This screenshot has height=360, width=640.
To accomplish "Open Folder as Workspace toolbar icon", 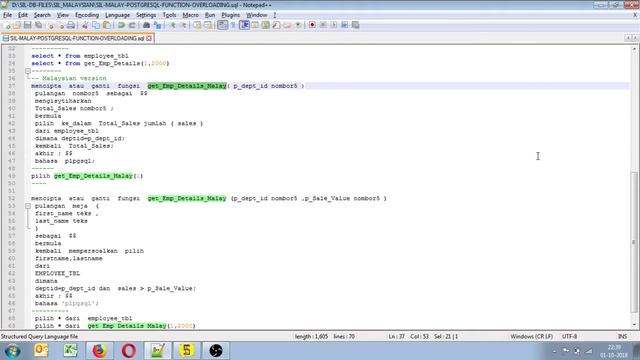I will pyautogui.click(x=287, y=25).
